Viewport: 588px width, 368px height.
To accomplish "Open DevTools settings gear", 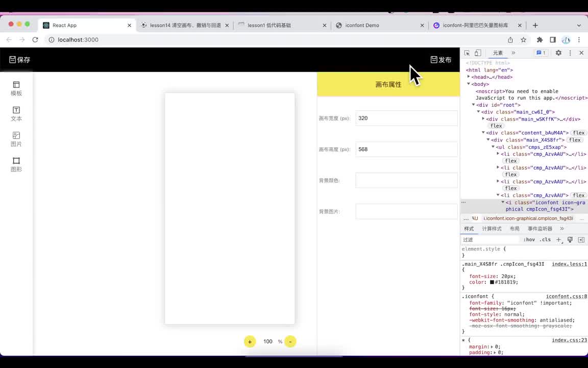I will [558, 53].
